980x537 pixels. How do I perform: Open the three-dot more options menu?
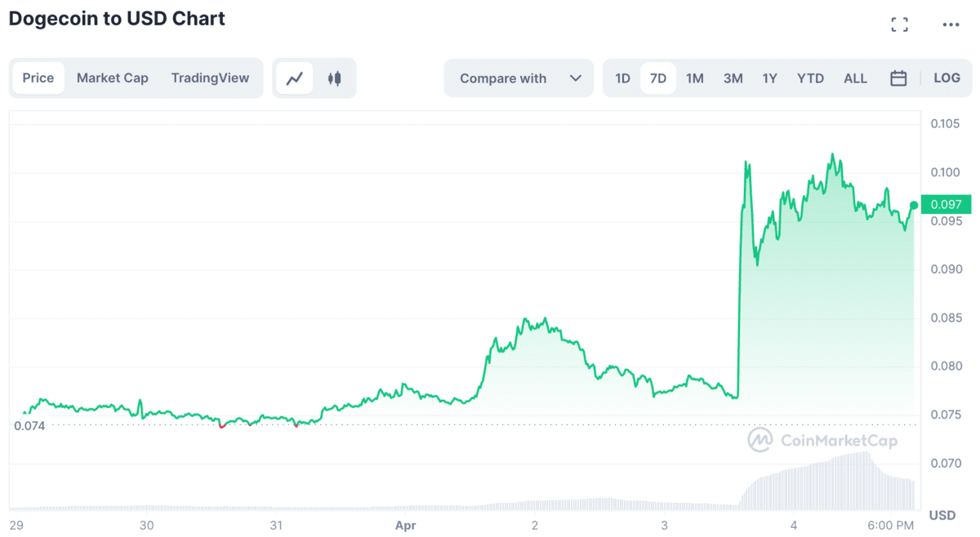coord(951,24)
